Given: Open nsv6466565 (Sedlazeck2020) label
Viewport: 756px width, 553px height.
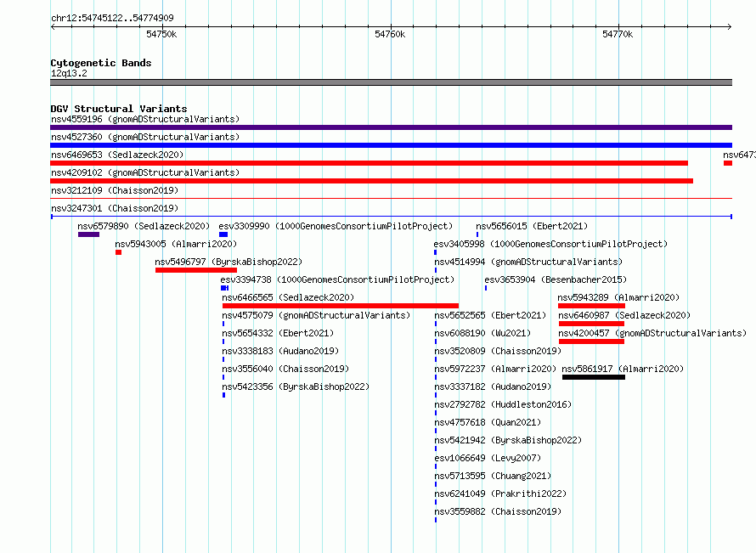Looking at the screenshot, I should coord(288,297).
